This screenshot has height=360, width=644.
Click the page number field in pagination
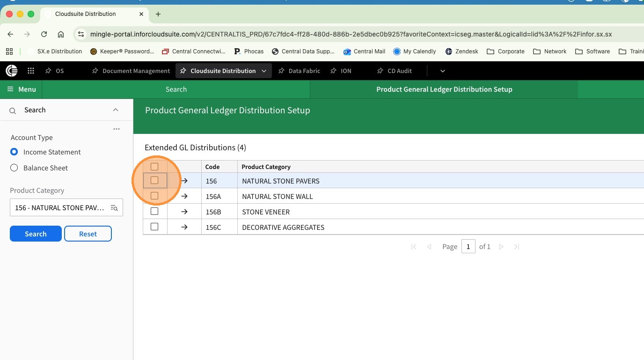click(468, 247)
